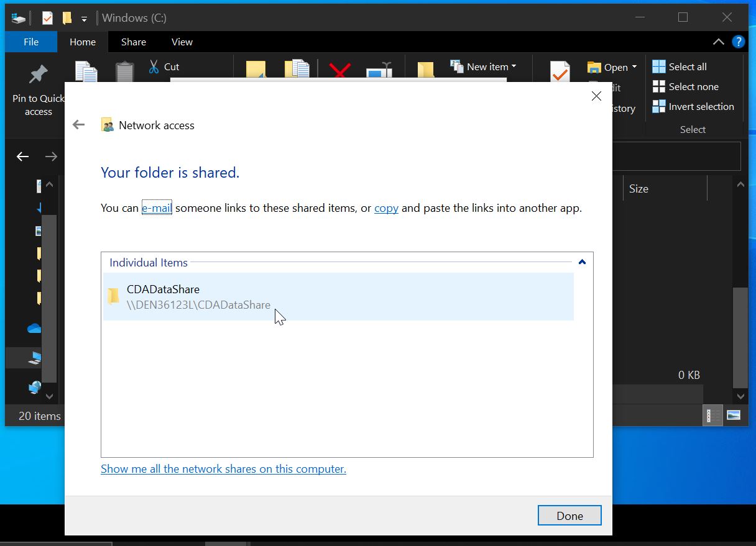This screenshot has width=756, height=546.
Task: Click the New folder icon in quick access toolbar
Action: (x=67, y=17)
